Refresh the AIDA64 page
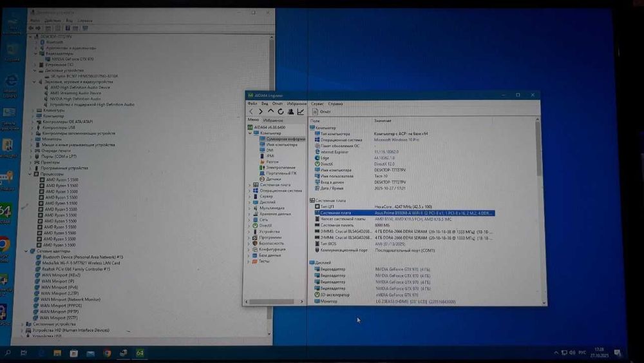The height and width of the screenshot is (363, 644). (281, 112)
